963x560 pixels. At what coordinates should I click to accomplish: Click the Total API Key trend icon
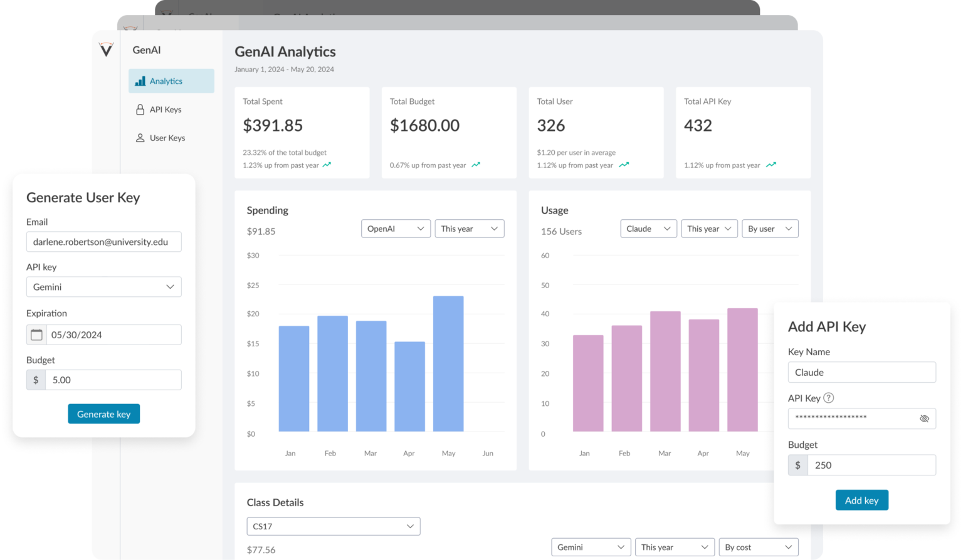[x=771, y=165]
